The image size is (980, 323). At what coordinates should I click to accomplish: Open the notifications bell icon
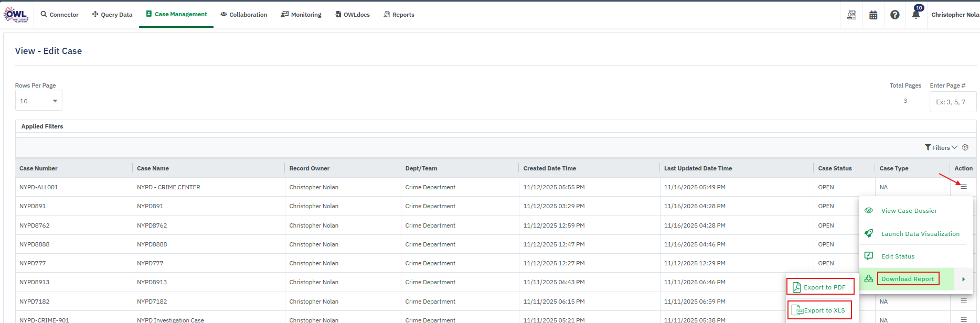(x=916, y=15)
